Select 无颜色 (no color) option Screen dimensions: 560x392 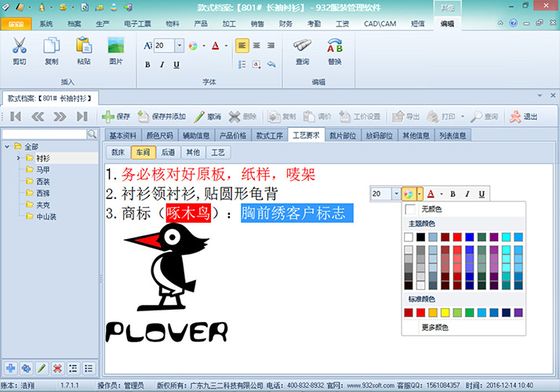(431, 209)
